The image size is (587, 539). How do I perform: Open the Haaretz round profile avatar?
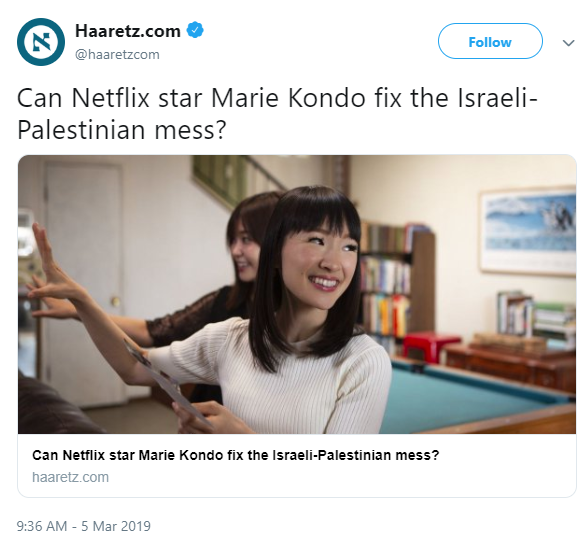pos(41,42)
